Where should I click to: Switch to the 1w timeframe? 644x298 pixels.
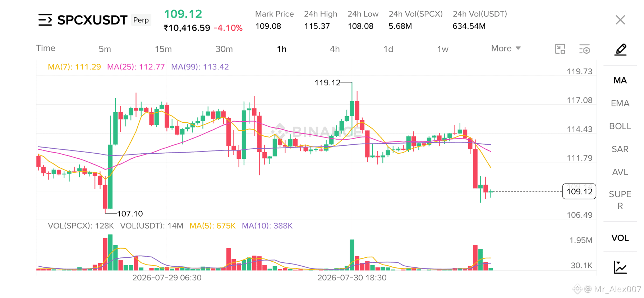[442, 49]
